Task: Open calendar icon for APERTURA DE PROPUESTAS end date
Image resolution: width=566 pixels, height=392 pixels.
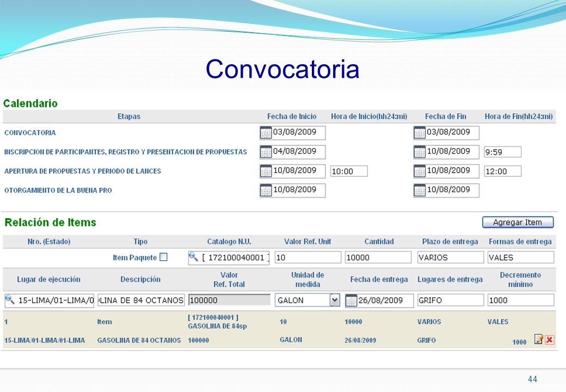Action: click(x=420, y=171)
